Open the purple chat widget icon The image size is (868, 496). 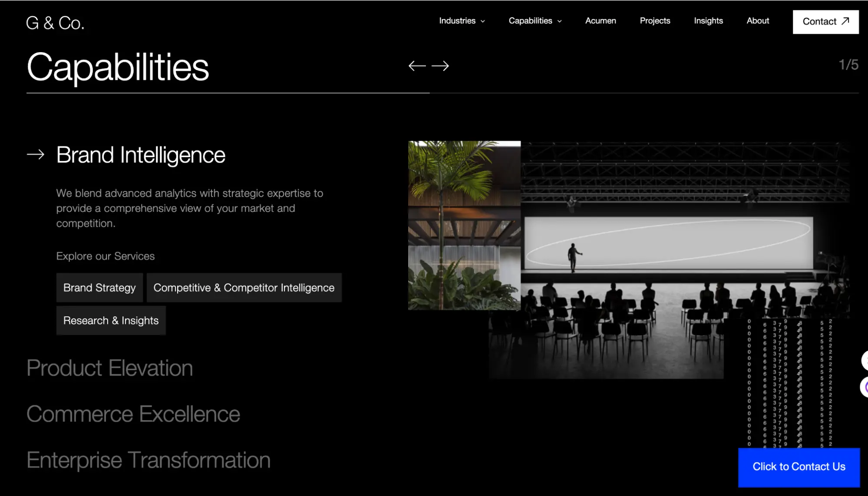865,387
